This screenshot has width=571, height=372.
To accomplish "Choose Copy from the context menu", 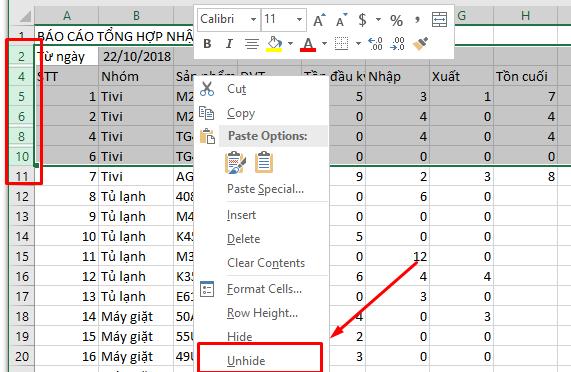I will click(241, 113).
